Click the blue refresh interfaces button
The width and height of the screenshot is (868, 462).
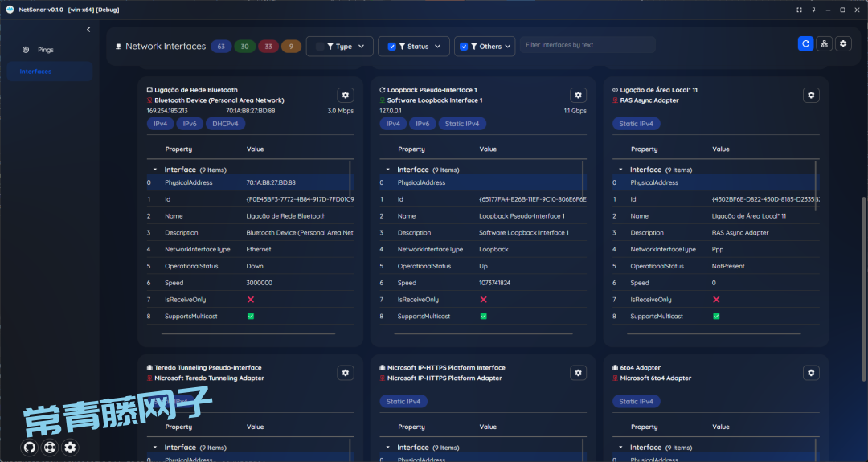coord(805,44)
